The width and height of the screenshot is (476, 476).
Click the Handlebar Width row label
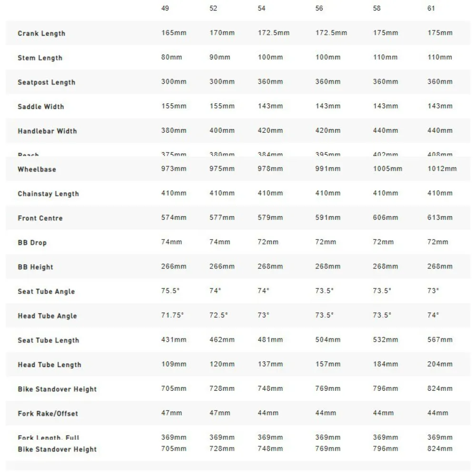pos(47,131)
